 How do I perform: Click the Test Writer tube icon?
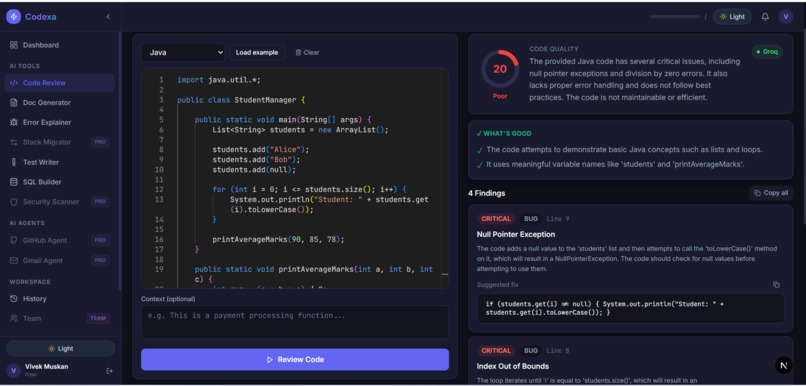[x=14, y=162]
